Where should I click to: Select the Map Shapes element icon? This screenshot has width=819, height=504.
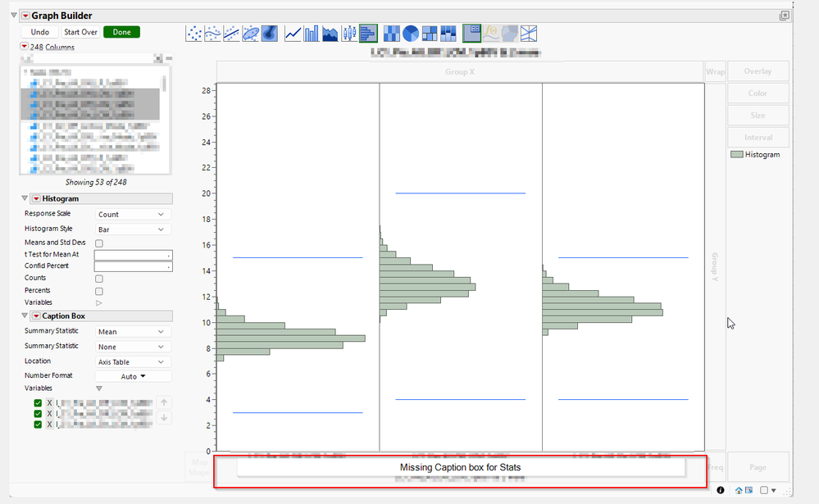tap(510, 34)
